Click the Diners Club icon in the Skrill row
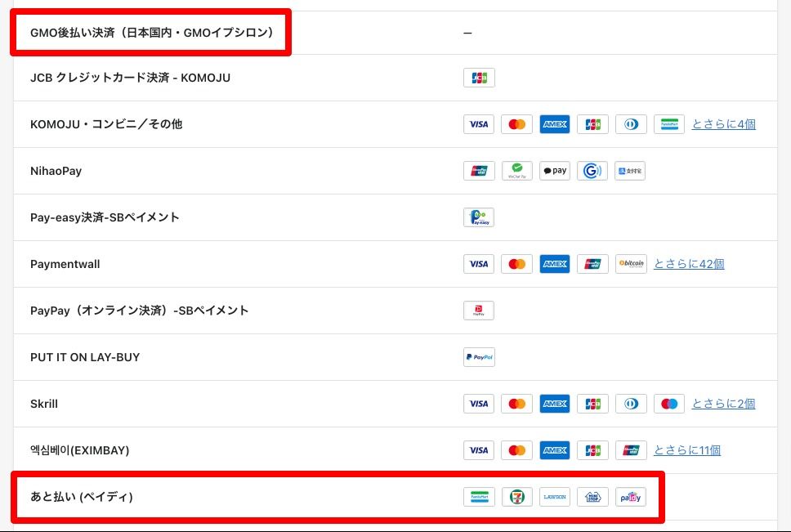Image resolution: width=791 pixels, height=532 pixels. pyautogui.click(x=631, y=404)
